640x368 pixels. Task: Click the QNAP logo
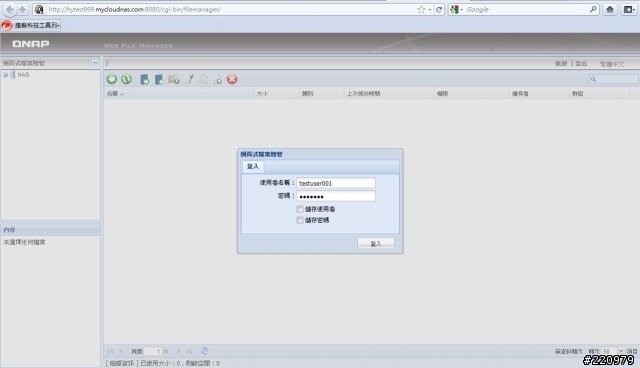coord(31,43)
